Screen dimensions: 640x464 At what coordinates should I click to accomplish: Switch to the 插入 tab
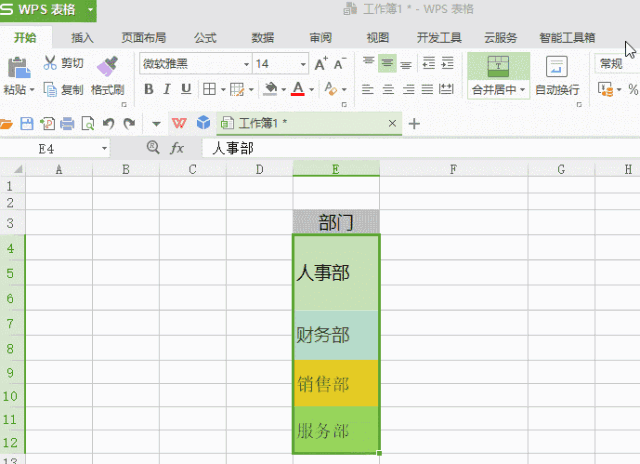[82, 38]
